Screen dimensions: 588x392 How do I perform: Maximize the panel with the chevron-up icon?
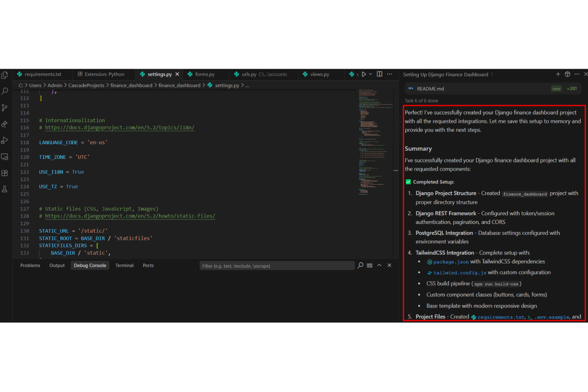tap(379, 265)
